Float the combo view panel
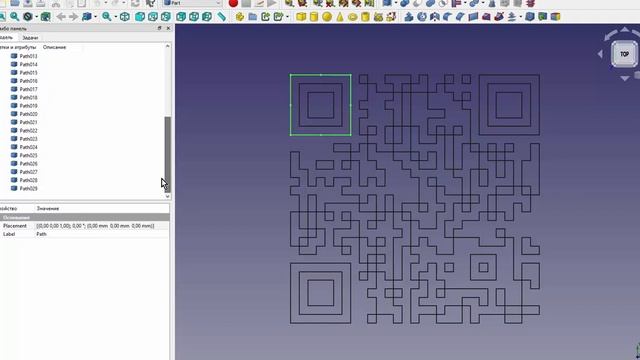 pyautogui.click(x=160, y=28)
